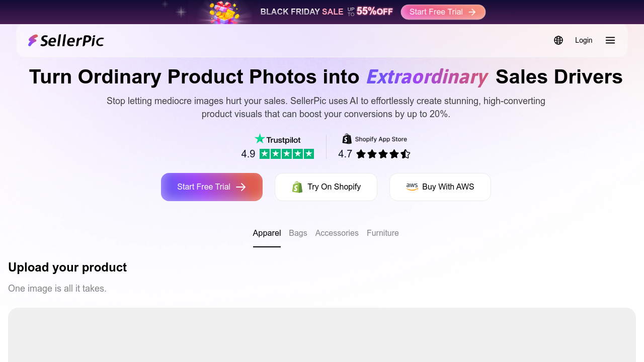Select the Accessories category
This screenshot has height=362, width=644.
pos(337,233)
